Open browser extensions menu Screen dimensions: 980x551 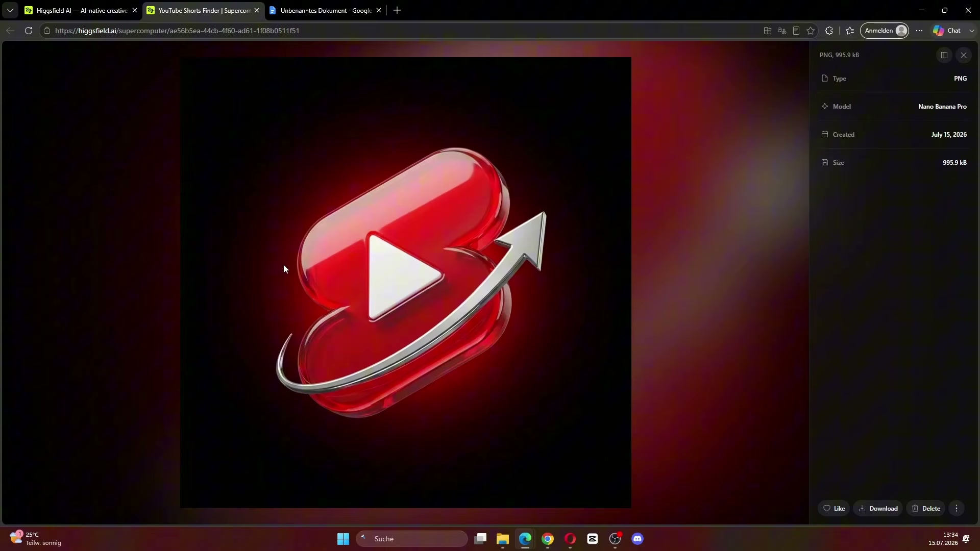coord(829,31)
